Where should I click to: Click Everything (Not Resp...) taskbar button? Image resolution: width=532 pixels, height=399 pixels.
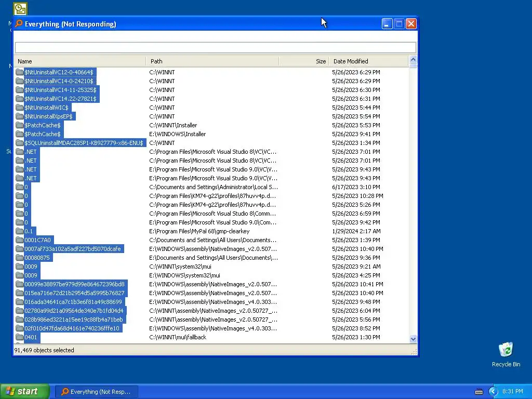[x=96, y=392]
